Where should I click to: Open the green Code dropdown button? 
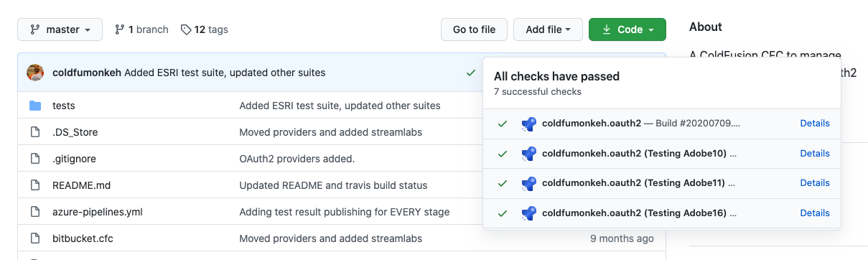[627, 29]
